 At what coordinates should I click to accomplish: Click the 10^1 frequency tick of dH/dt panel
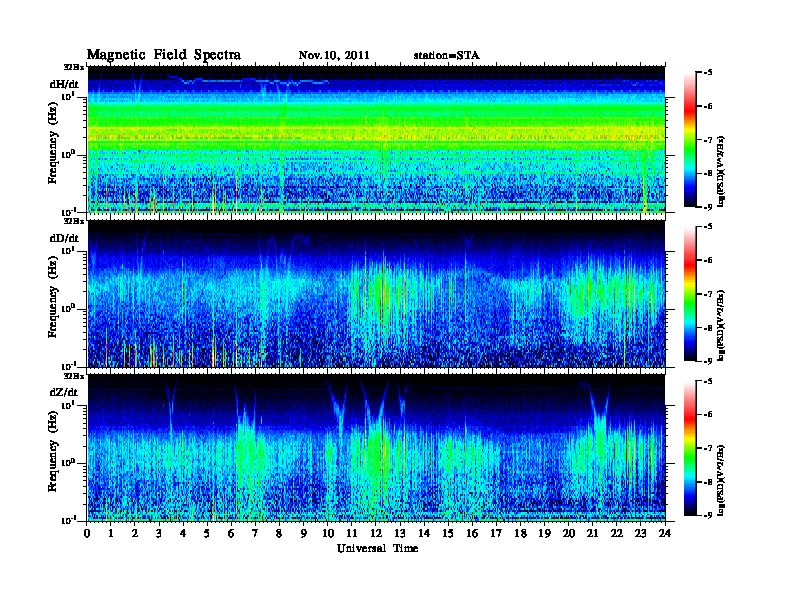pyautogui.click(x=68, y=96)
